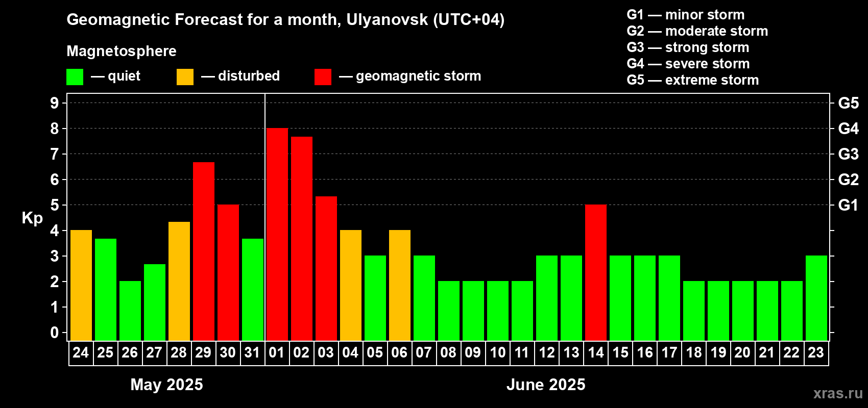Click the orange bar for May 28
The height and width of the screenshot is (408, 868).
[179, 281]
